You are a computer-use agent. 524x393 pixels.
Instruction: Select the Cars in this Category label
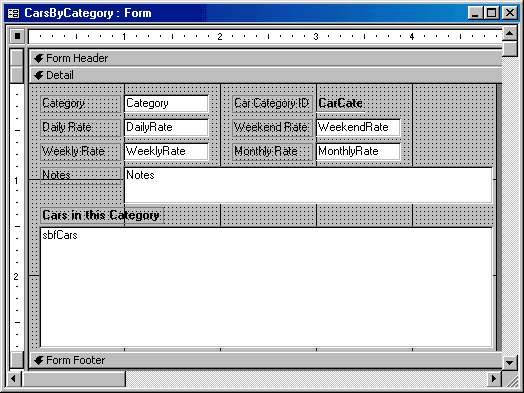tap(102, 216)
